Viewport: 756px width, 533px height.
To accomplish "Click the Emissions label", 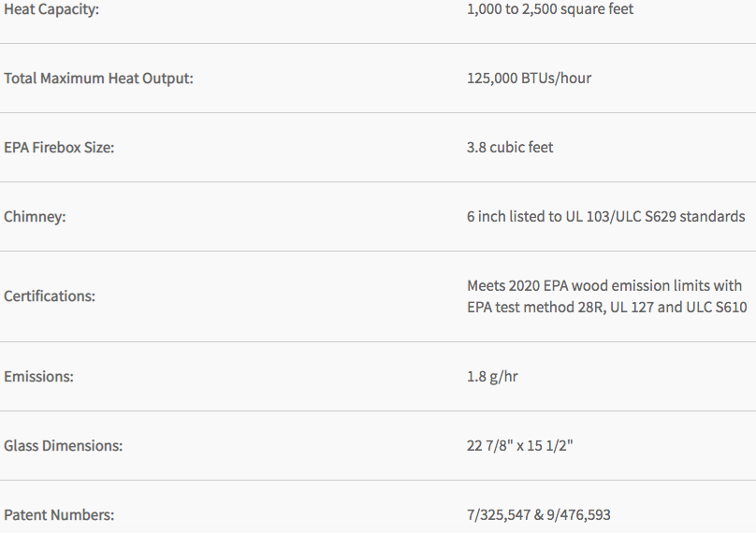I will tap(38, 376).
